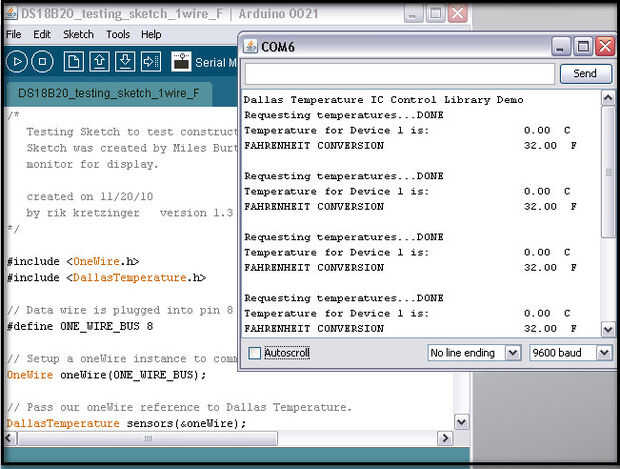This screenshot has width=620, height=469.
Task: Click the Java icon in COM6 title bar
Action: [x=250, y=46]
